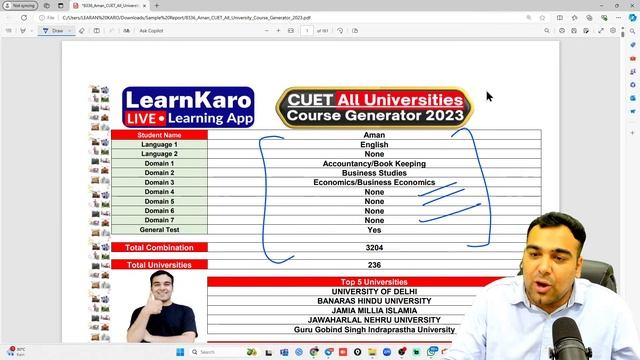Image resolution: width=640 pixels, height=360 pixels.
Task: Expand the Draw pen options dropdown
Action: pyautogui.click(x=70, y=31)
